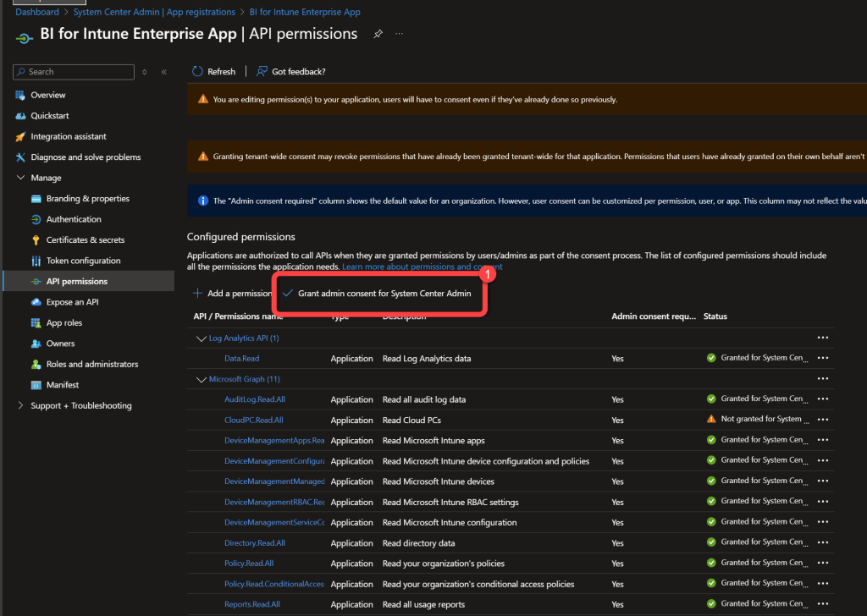867x616 pixels.
Task: Click Learn more about permissions and consent
Action: tap(422, 267)
